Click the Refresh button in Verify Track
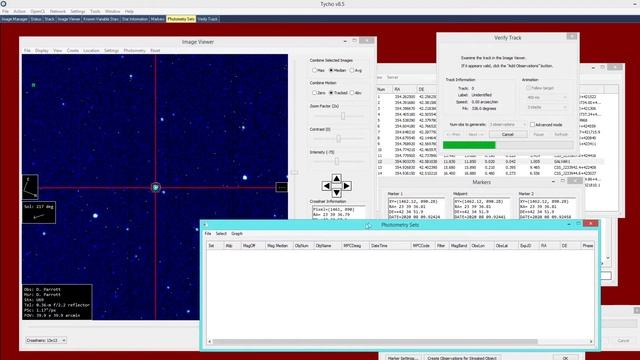The width and height of the screenshot is (640, 360). click(561, 134)
